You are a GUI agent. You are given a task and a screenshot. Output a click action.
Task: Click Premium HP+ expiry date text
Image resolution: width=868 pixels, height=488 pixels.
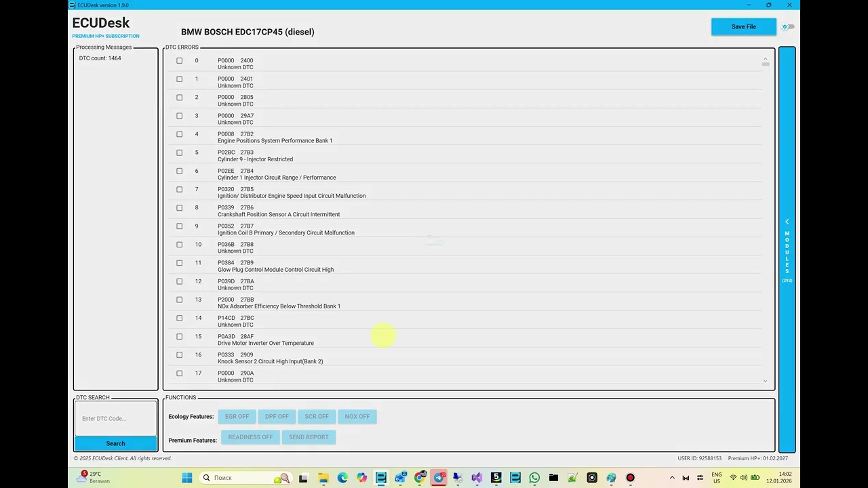(x=758, y=459)
